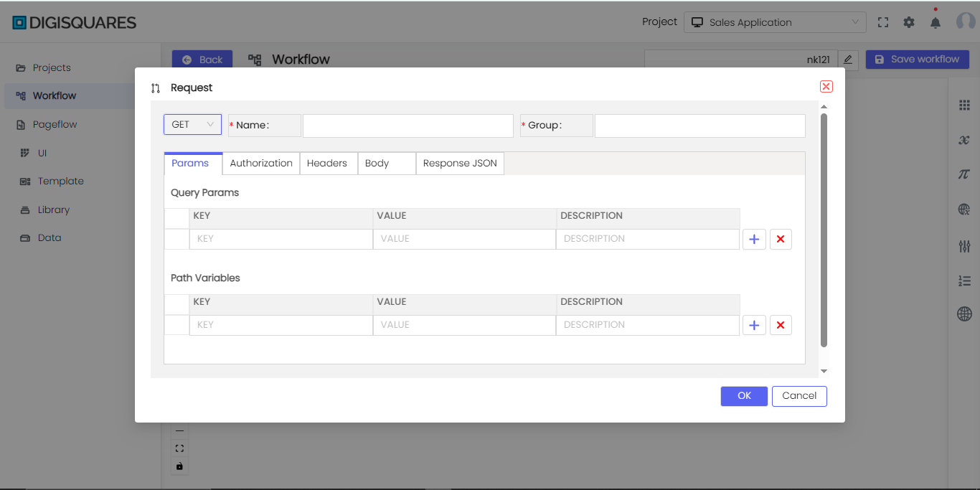Open Library in the sidebar
Screen dimensions: 980x490
[x=44, y=209]
